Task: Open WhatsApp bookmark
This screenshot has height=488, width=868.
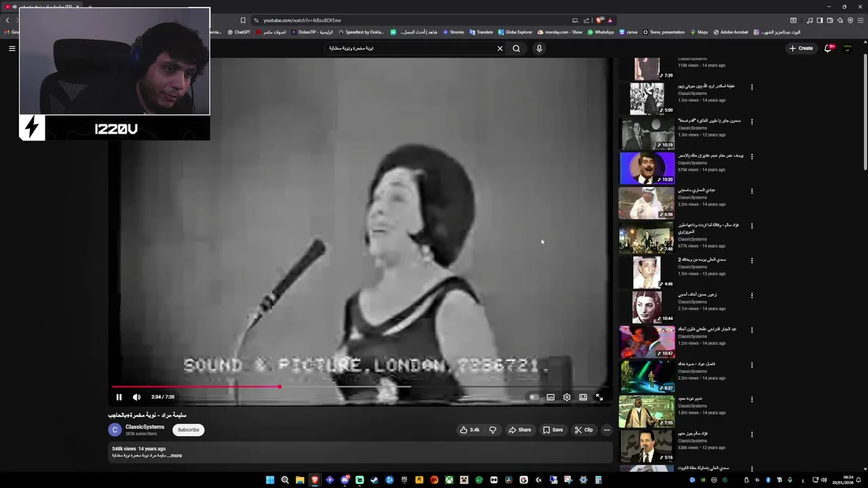Action: pyautogui.click(x=601, y=32)
